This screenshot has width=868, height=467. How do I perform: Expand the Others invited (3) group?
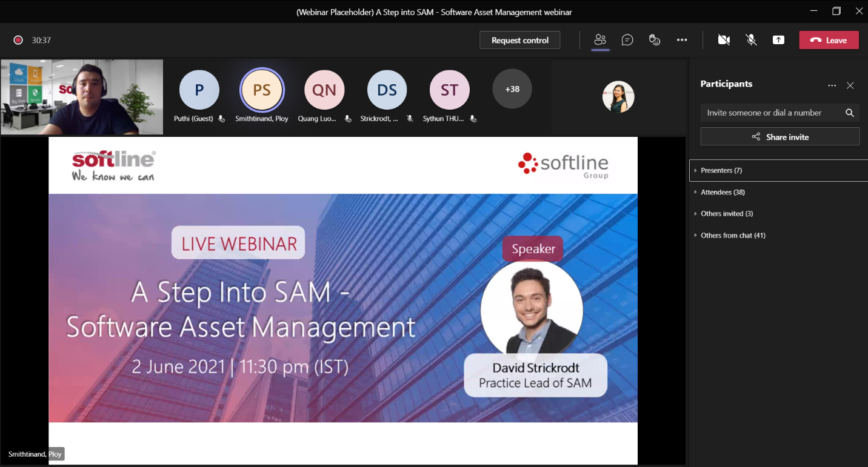coord(779,213)
